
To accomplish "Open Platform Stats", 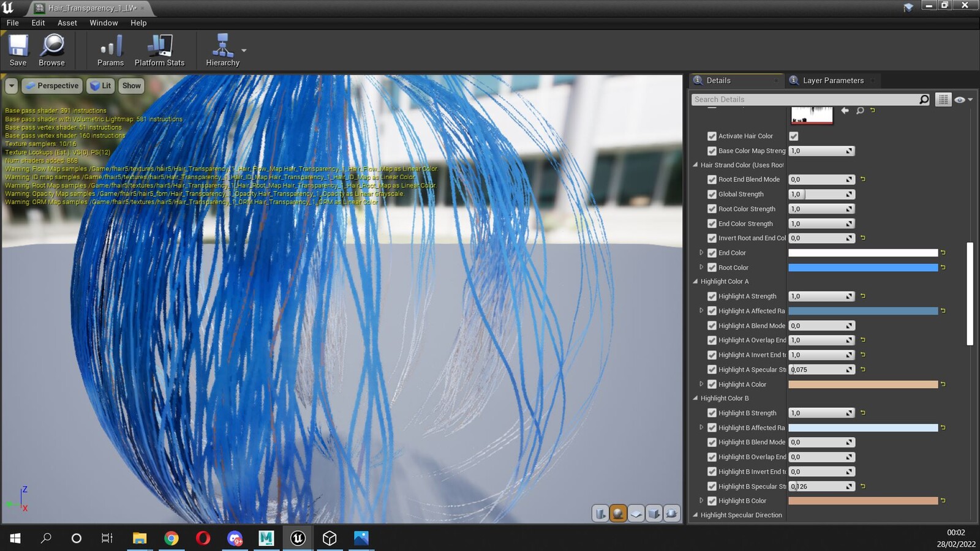I will click(x=159, y=50).
